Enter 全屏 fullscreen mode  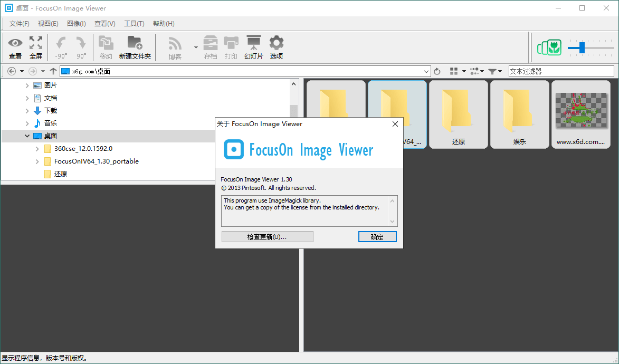(x=35, y=46)
